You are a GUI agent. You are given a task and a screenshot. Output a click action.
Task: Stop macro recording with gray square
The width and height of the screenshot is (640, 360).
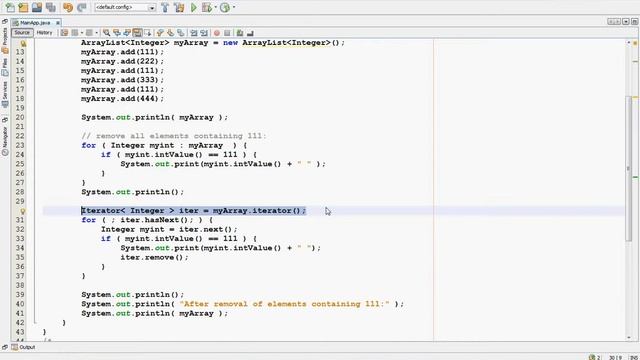[x=227, y=33]
